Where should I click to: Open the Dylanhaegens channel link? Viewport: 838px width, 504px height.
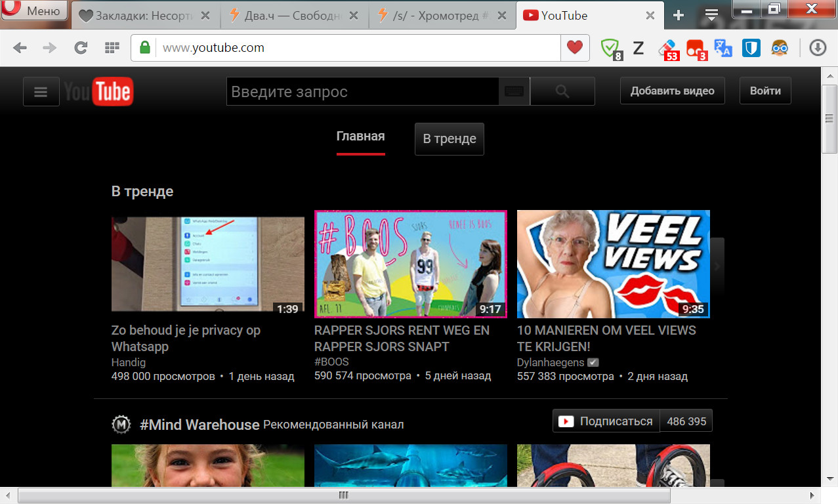(x=551, y=362)
